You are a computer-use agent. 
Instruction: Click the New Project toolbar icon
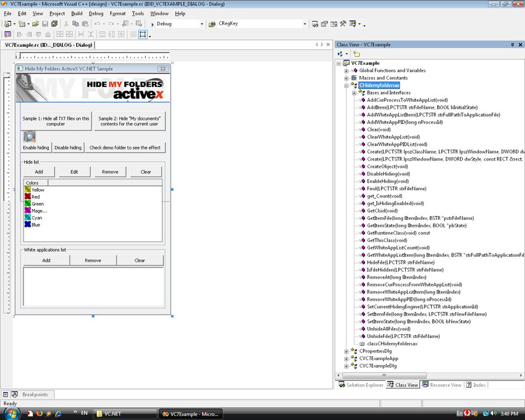(x=7, y=24)
